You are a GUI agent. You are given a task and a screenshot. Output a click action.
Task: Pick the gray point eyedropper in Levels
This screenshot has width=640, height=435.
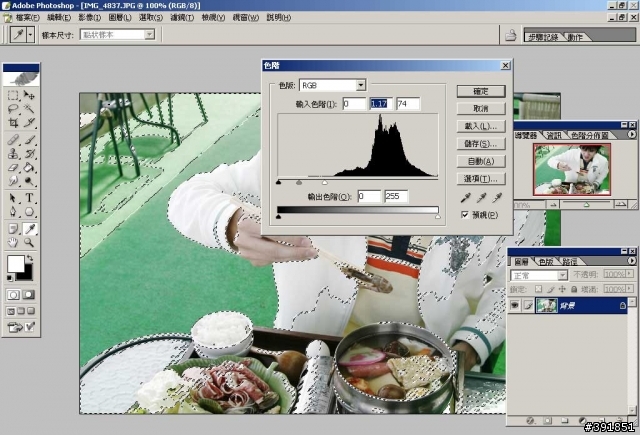pyautogui.click(x=481, y=198)
